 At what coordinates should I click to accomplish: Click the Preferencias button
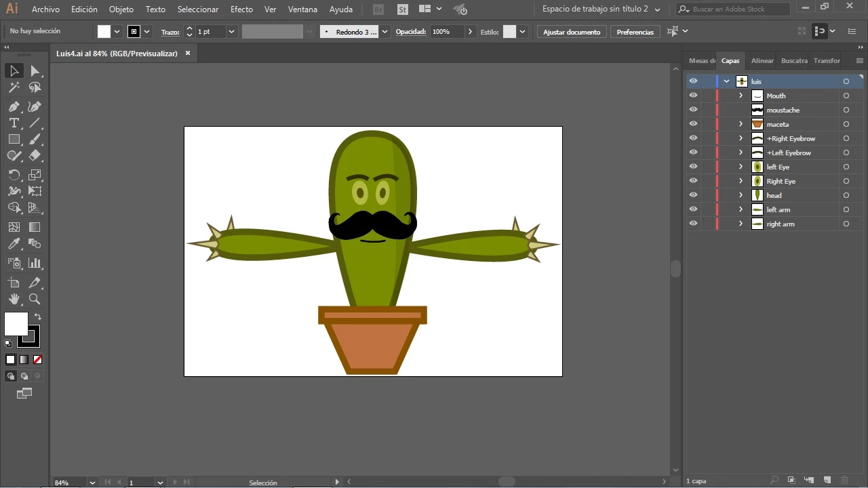pos(635,32)
